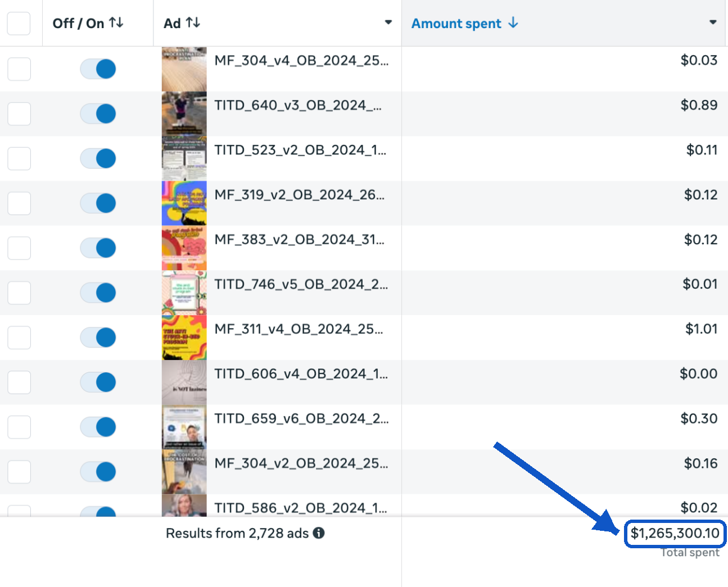Screen dimensions: 728x587
Task: Select the checkbox for MF_304_v4_OB_2024_25
Action: point(19,69)
